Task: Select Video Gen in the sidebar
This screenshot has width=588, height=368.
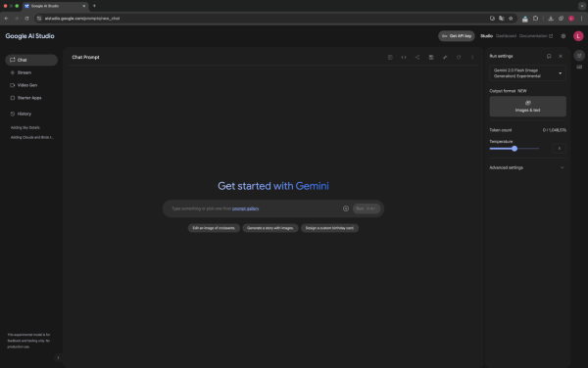Action: tap(31, 85)
